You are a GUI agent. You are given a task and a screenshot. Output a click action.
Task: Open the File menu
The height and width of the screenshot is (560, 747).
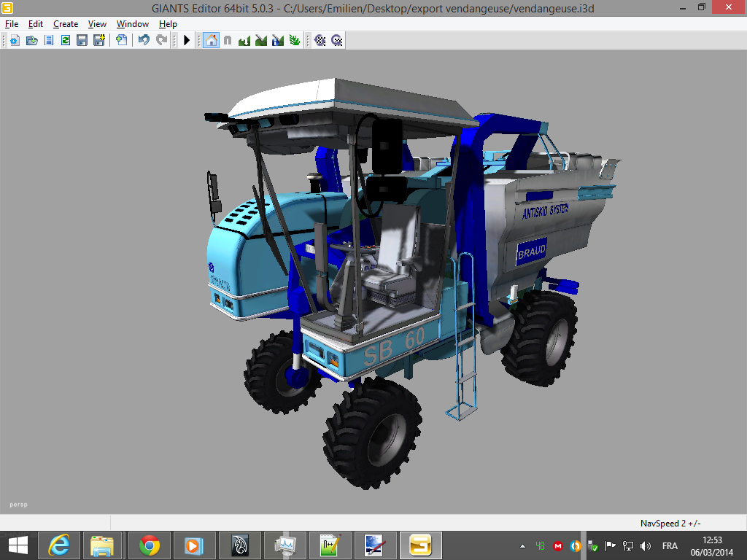click(x=12, y=24)
